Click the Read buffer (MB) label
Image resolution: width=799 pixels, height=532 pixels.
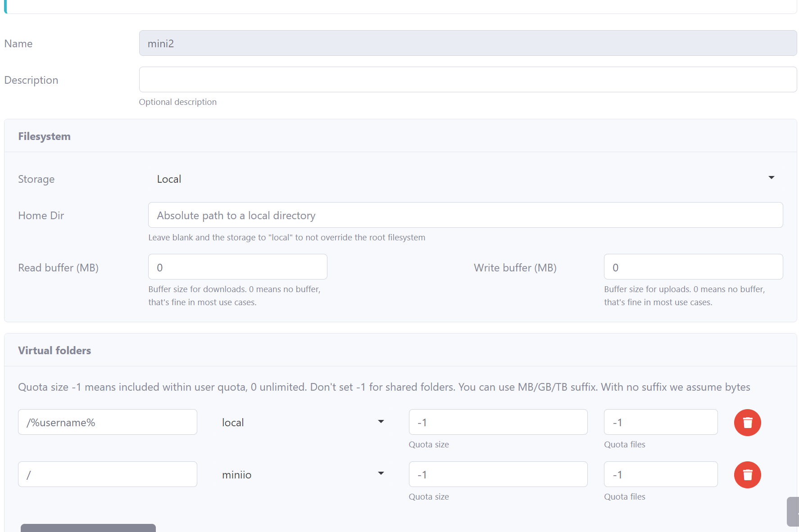(x=58, y=268)
